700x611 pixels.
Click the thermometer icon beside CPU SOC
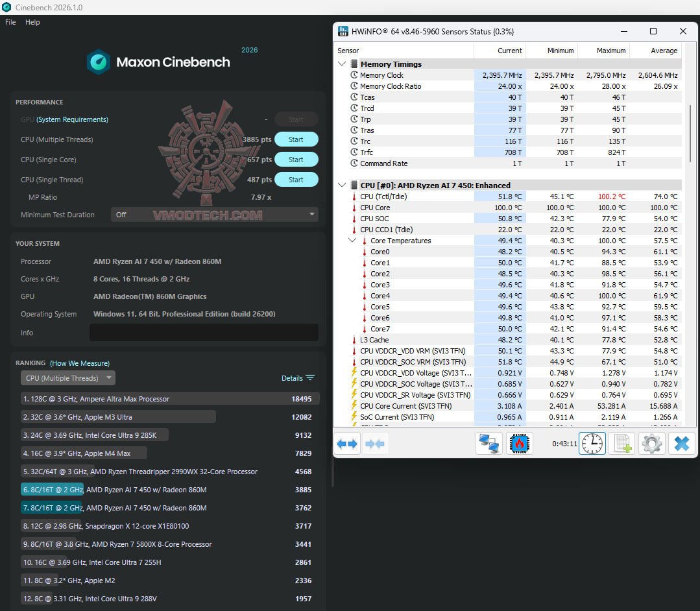click(354, 219)
